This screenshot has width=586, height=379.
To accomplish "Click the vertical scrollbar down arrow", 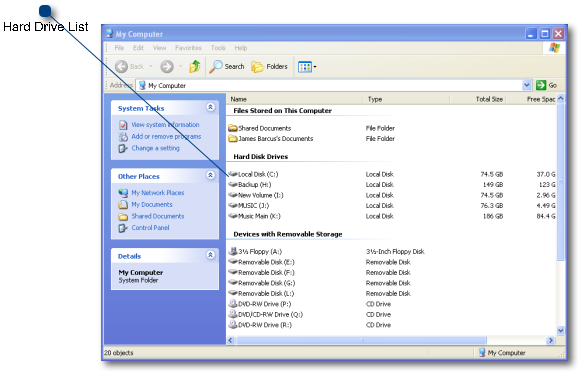I will point(561,330).
